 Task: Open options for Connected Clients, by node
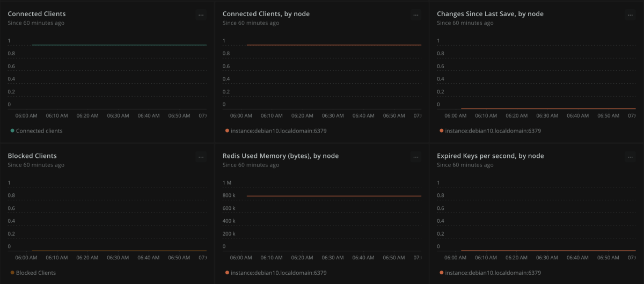click(415, 15)
